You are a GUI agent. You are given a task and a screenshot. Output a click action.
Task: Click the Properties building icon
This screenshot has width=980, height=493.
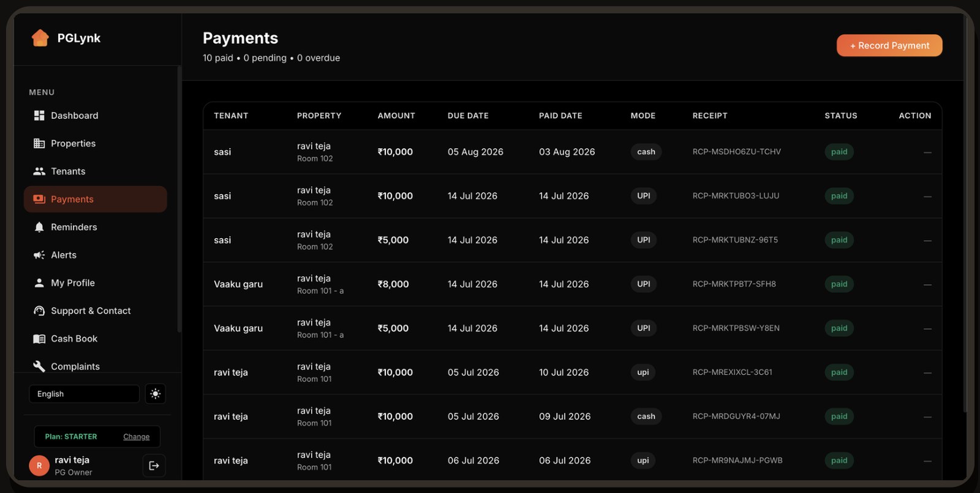tap(39, 143)
